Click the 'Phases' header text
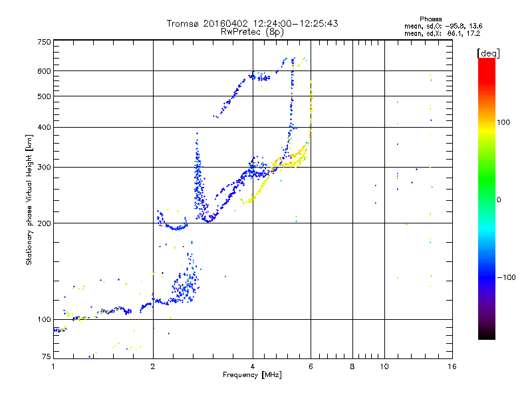 pos(430,19)
